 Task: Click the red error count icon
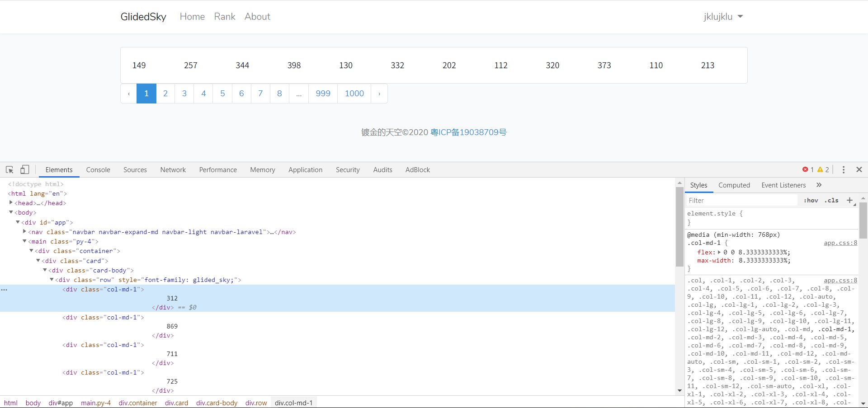[805, 169]
